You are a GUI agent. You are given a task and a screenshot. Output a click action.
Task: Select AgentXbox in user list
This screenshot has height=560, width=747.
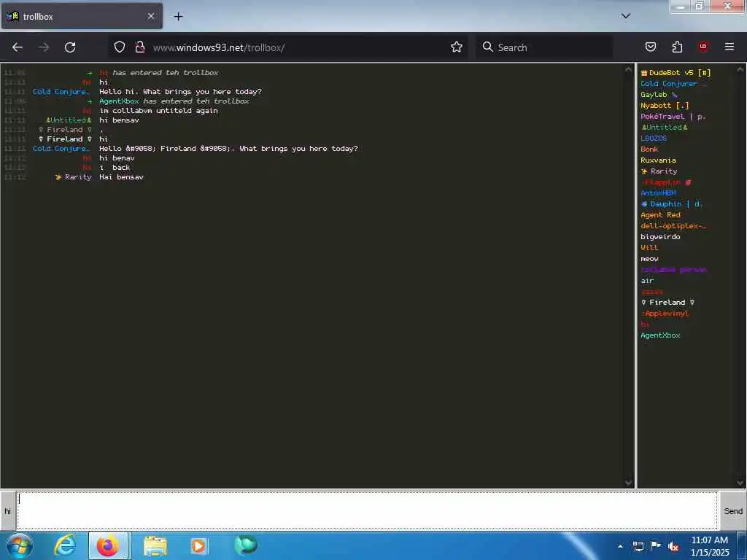(x=660, y=335)
